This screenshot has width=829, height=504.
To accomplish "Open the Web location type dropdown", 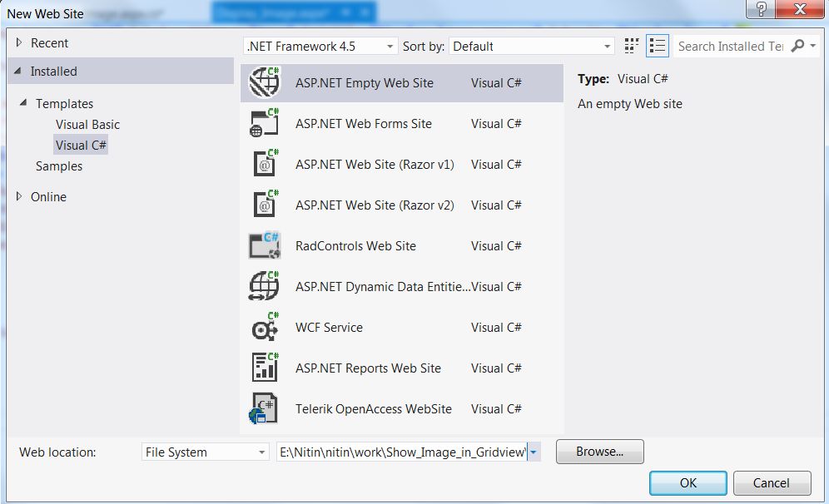I will [205, 452].
